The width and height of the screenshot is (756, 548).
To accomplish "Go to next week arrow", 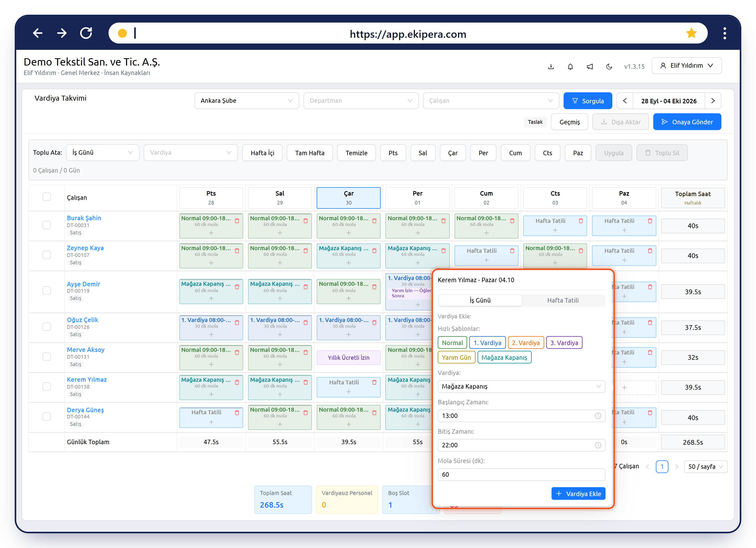I will click(x=713, y=101).
